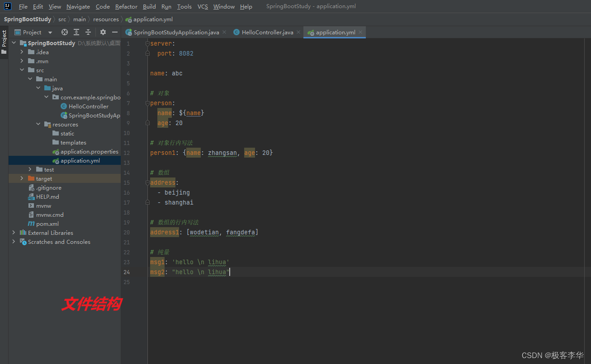The height and width of the screenshot is (364, 591).
Task: Click the Expand All icon in Project panel
Action: (76, 32)
